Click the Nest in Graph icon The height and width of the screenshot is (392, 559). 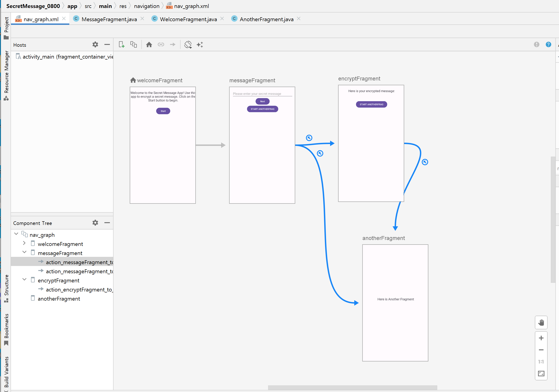pyautogui.click(x=133, y=44)
